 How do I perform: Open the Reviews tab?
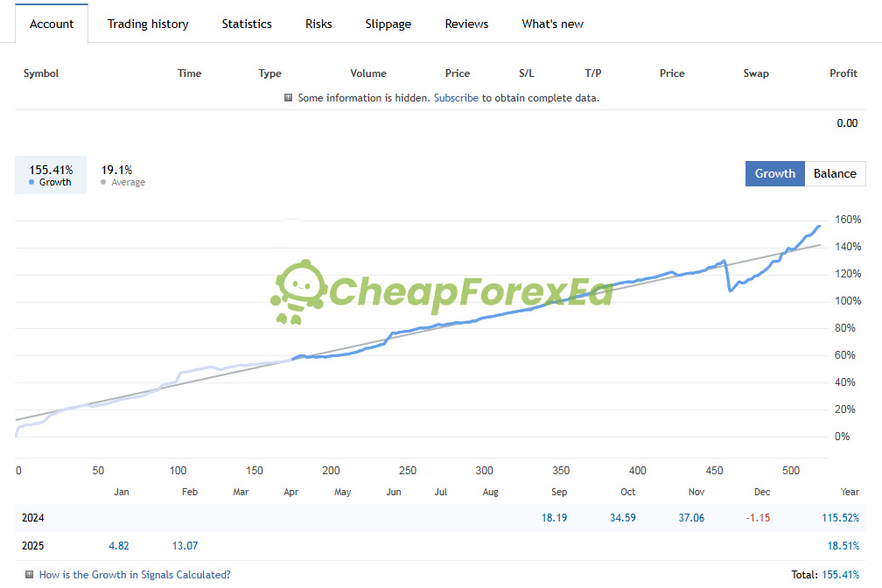(x=466, y=24)
